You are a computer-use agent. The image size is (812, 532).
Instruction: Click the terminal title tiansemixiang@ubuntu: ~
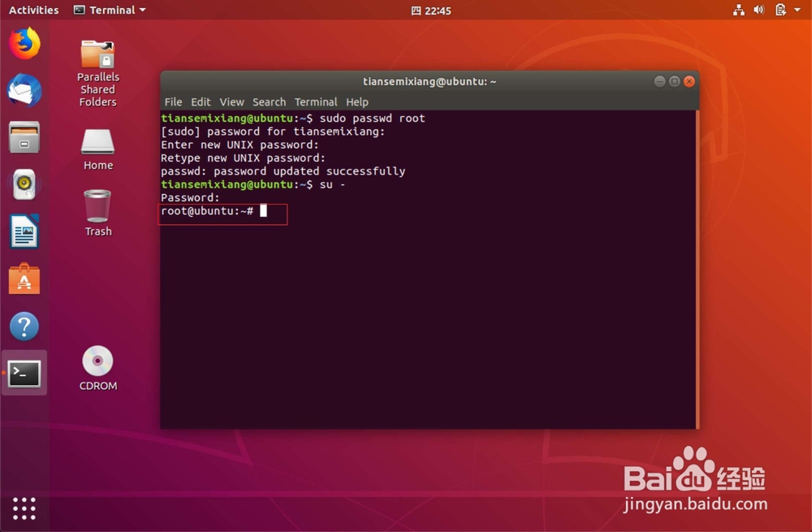point(430,81)
